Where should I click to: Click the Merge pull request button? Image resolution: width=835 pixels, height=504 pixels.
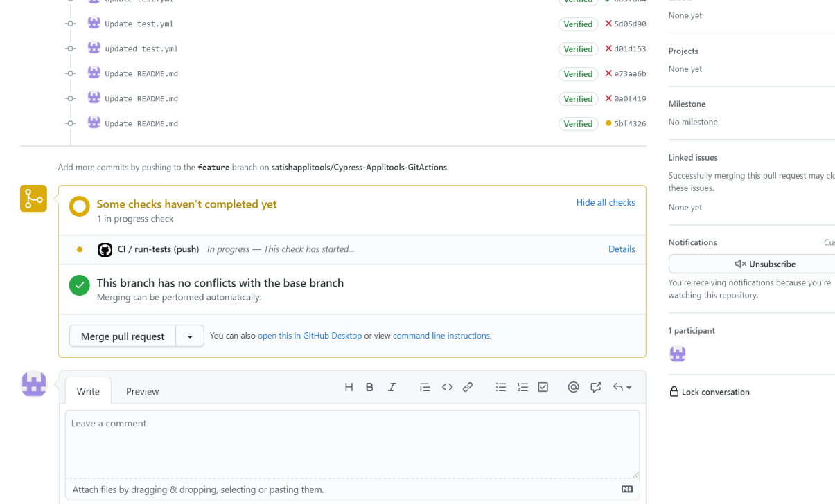(123, 336)
